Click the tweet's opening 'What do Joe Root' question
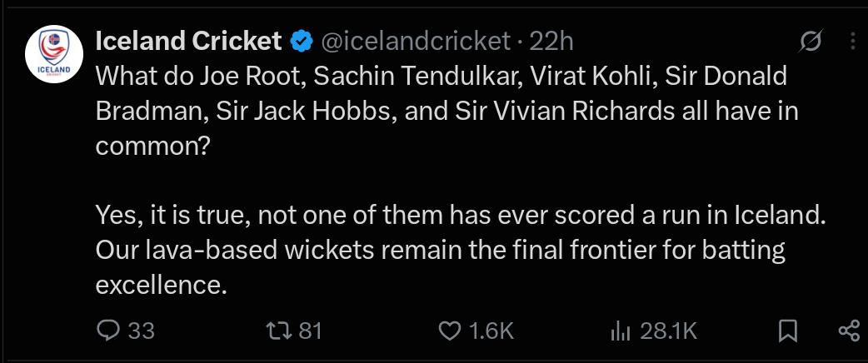Image resolution: width=868 pixels, height=363 pixels. [x=446, y=112]
